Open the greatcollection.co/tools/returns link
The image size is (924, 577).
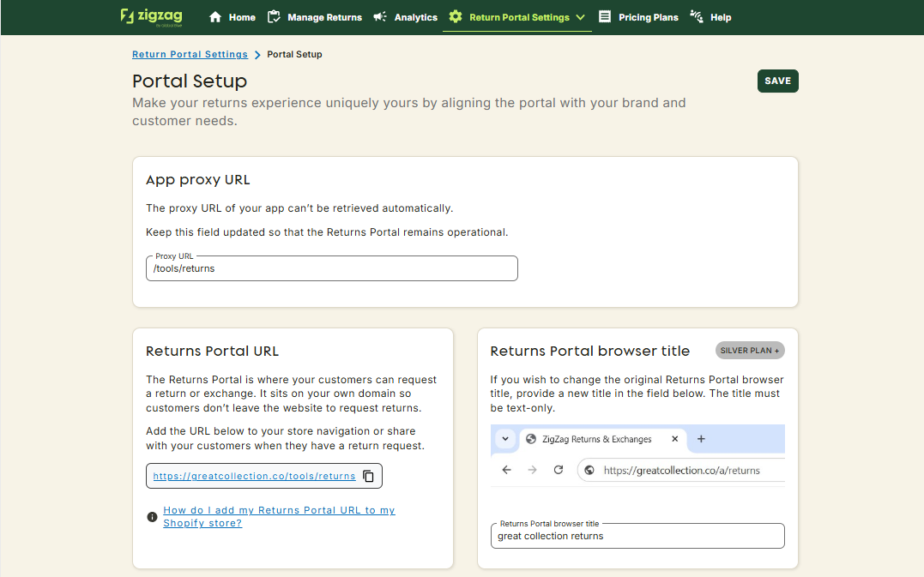click(254, 476)
